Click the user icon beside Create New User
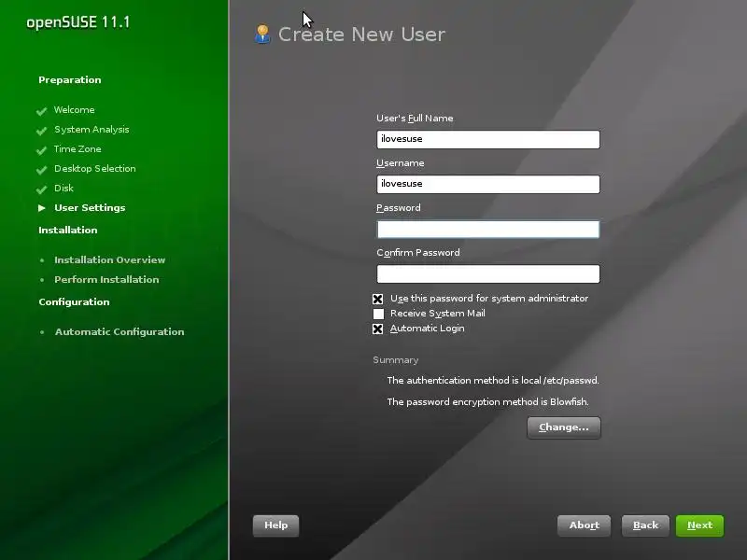This screenshot has width=747, height=560. pyautogui.click(x=262, y=35)
